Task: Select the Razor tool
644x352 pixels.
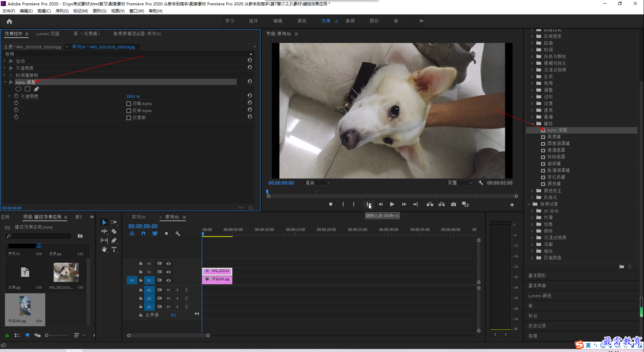Action: [114, 232]
